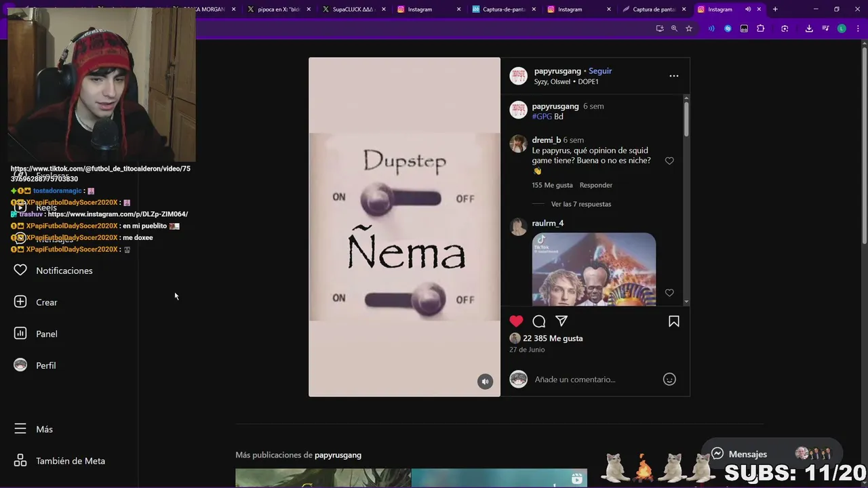The width and height of the screenshot is (868, 488).
Task: Share the post with paper plane icon
Action: tap(561, 321)
